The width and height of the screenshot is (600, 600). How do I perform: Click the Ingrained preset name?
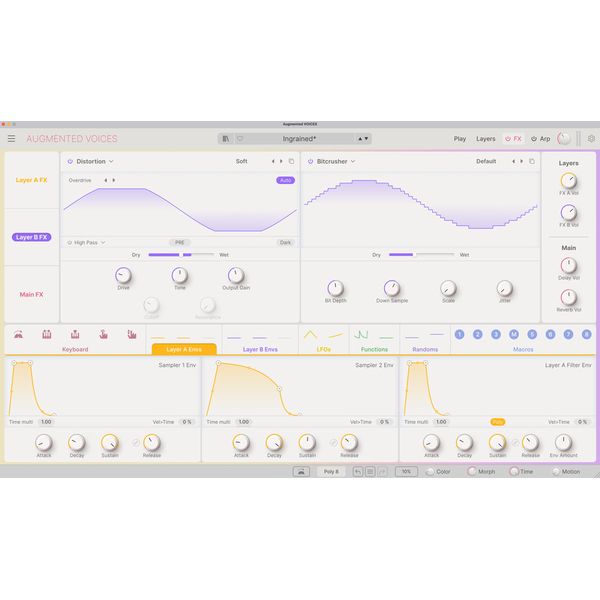(x=299, y=139)
